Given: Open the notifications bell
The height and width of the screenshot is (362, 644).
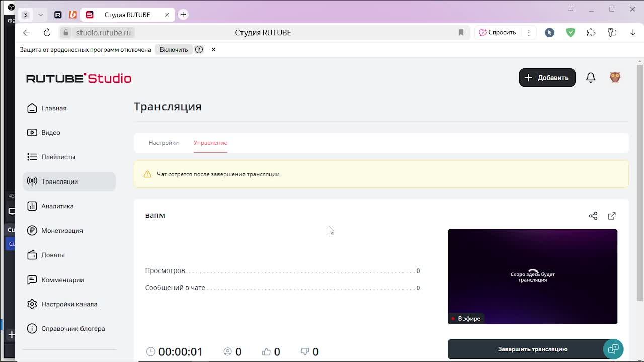Looking at the screenshot, I should (591, 78).
